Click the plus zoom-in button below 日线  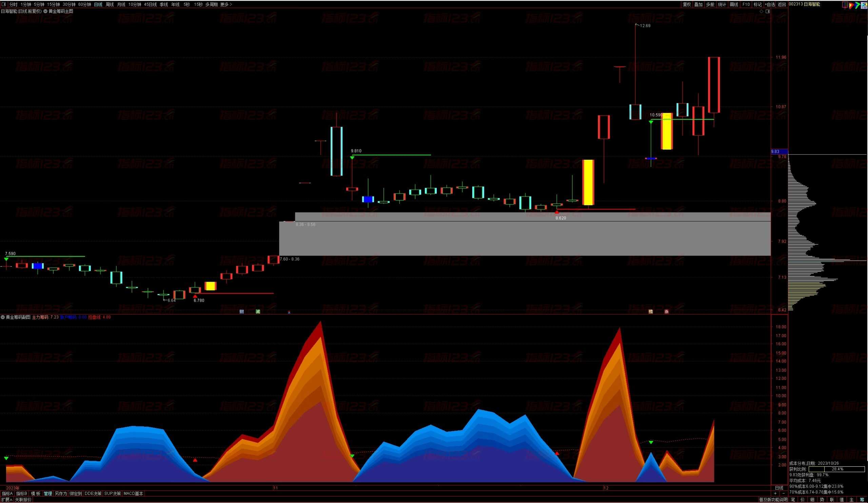[775, 493]
